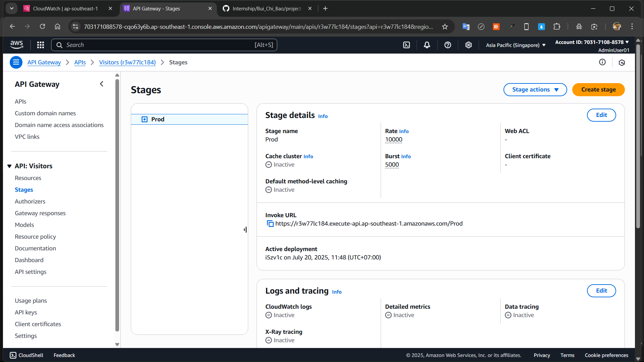Open CloudShell in the footer

[26, 355]
